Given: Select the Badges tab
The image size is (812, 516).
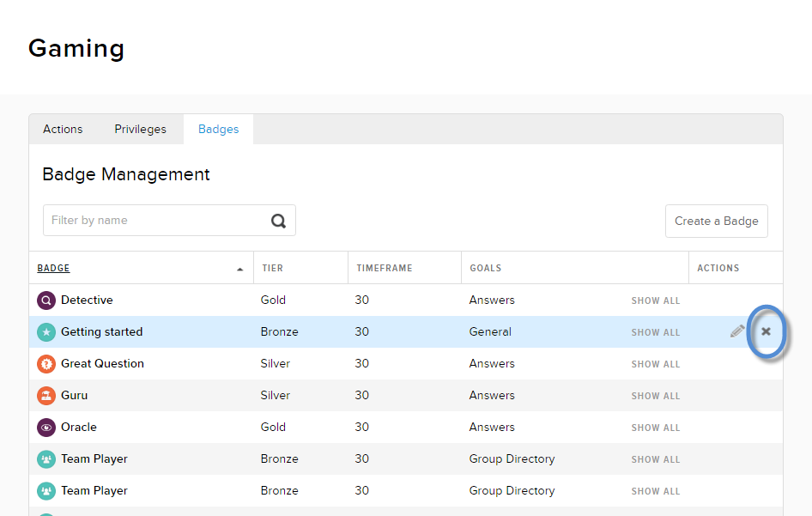Looking at the screenshot, I should click(218, 129).
